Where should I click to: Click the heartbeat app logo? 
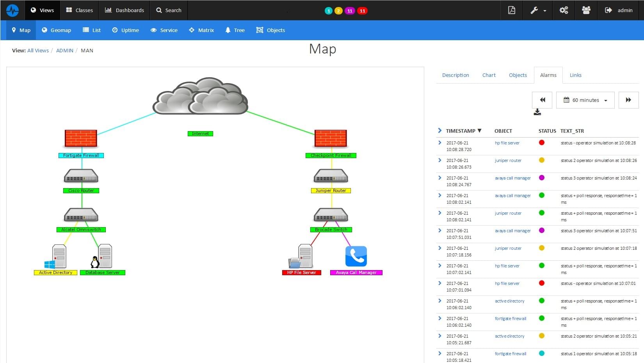(12, 10)
